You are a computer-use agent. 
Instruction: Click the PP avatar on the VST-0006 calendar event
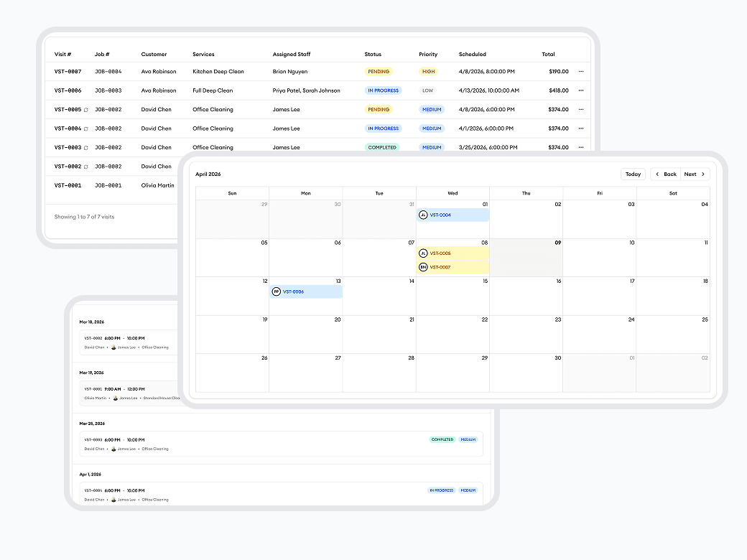point(277,291)
